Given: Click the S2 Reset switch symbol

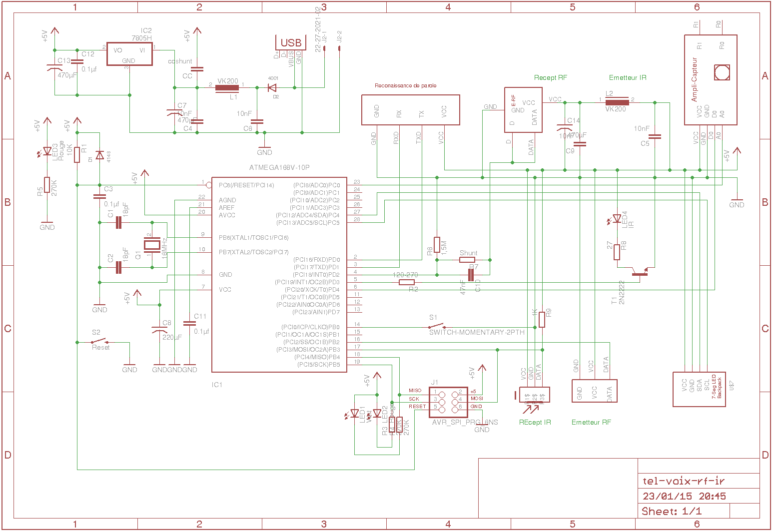Looking at the screenshot, I should click(100, 342).
